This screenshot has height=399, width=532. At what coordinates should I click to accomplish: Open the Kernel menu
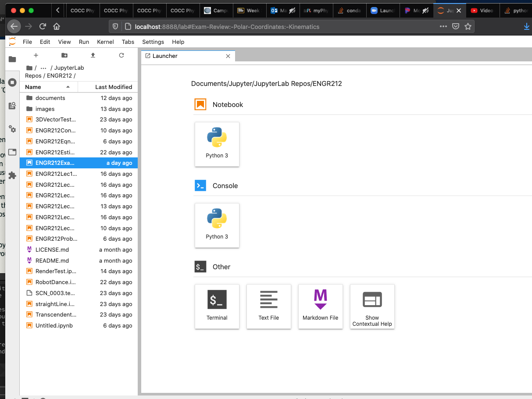click(105, 42)
